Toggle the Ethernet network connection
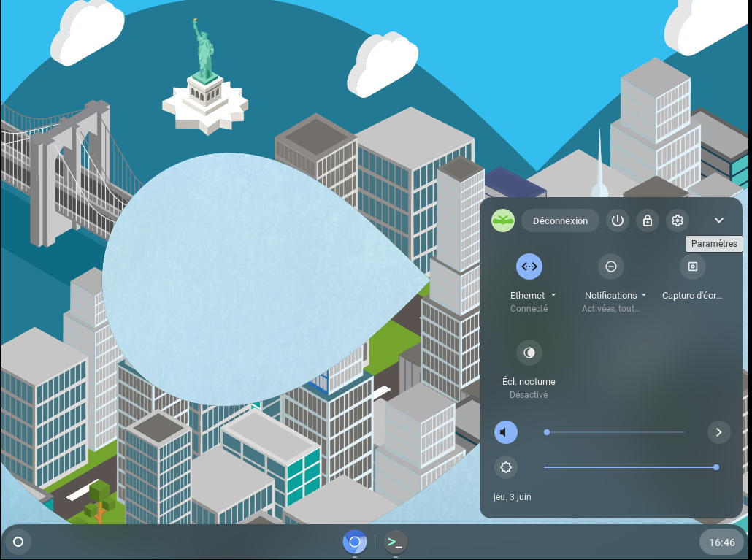 [x=529, y=266]
